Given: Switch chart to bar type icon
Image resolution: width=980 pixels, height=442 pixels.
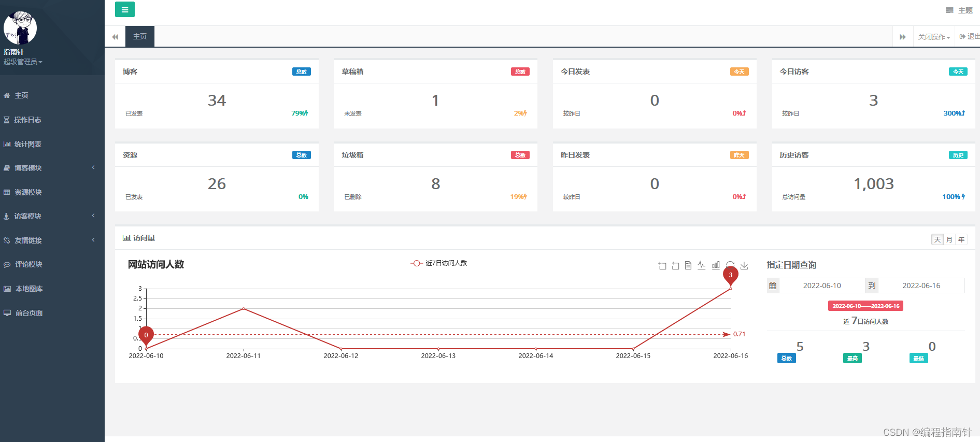Looking at the screenshot, I should pyautogui.click(x=716, y=265).
